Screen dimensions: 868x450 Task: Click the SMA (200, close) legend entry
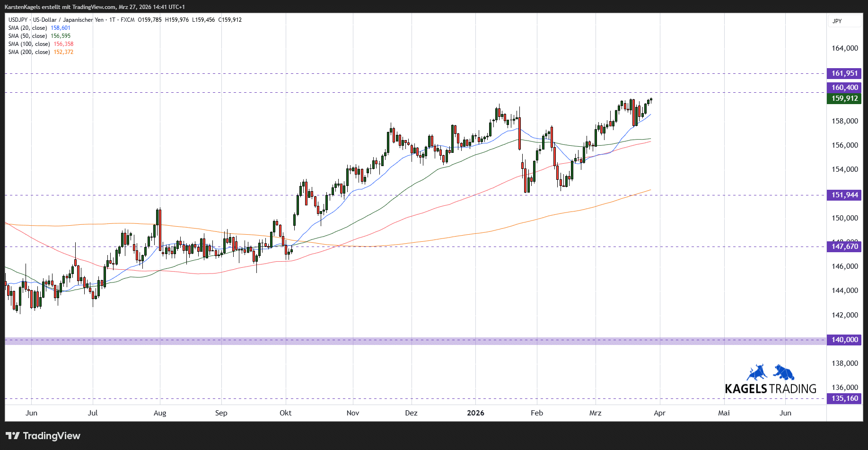tap(29, 52)
